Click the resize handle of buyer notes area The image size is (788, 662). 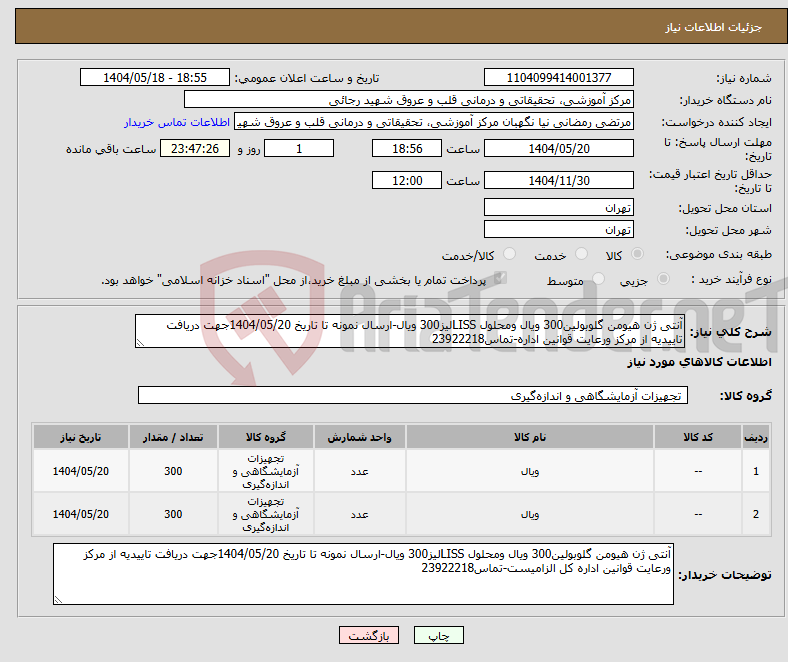(x=58, y=599)
